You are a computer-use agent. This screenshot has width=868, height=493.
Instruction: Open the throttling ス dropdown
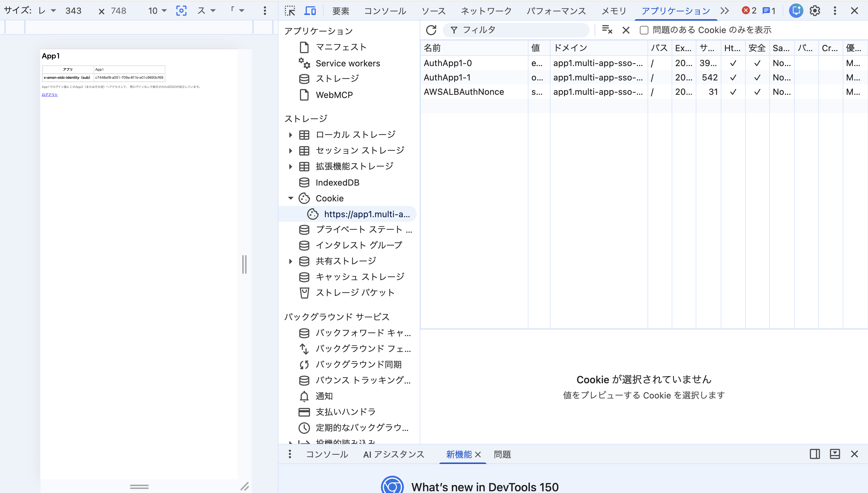click(207, 11)
